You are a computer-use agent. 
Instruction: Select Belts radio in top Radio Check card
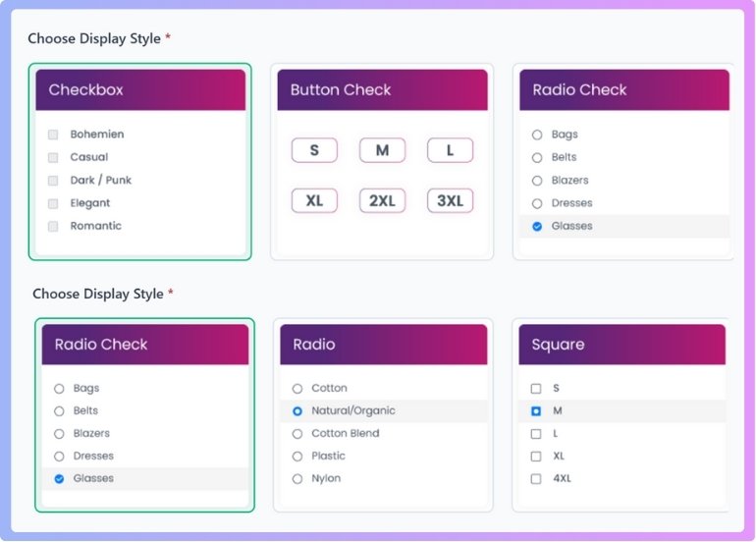pyautogui.click(x=537, y=158)
